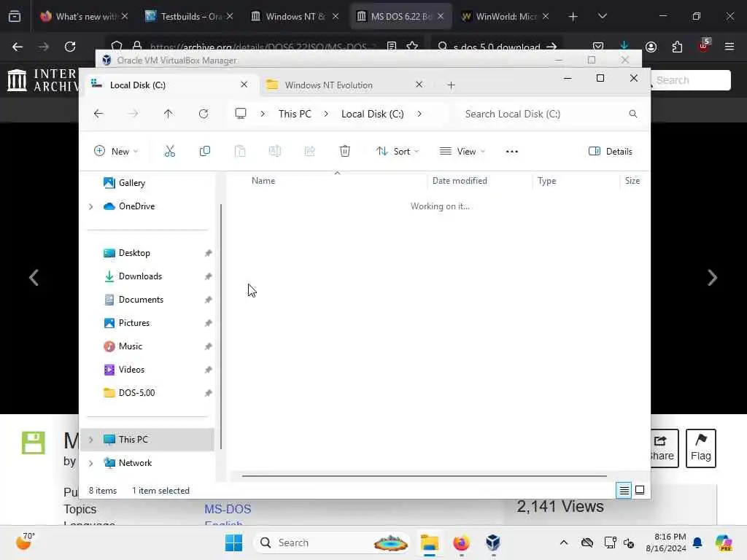Screen dimensions: 747x560
Task: Click the Share icon in Explorer toolbar
Action: (309, 152)
